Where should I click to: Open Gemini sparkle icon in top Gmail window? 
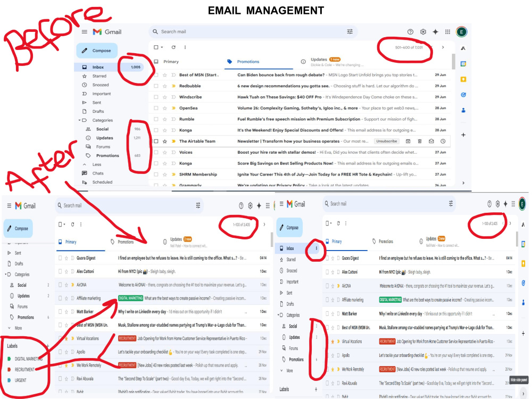(435, 32)
